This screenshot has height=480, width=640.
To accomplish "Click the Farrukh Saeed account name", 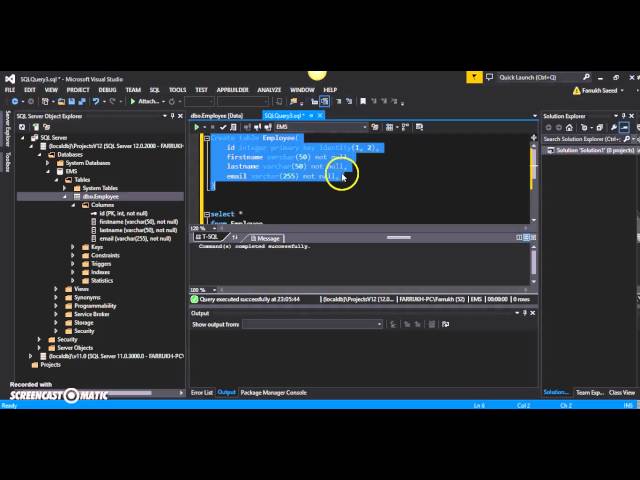I will 599,91.
